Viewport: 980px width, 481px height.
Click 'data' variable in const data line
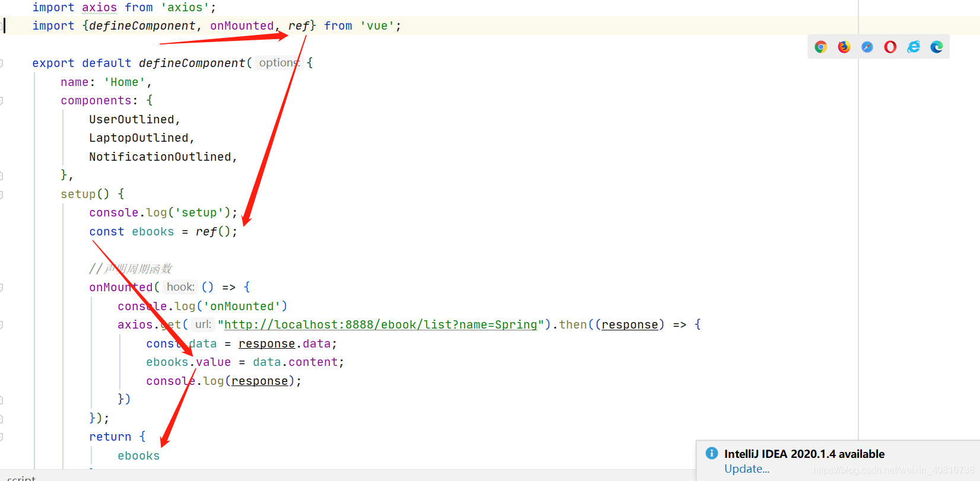(x=203, y=343)
